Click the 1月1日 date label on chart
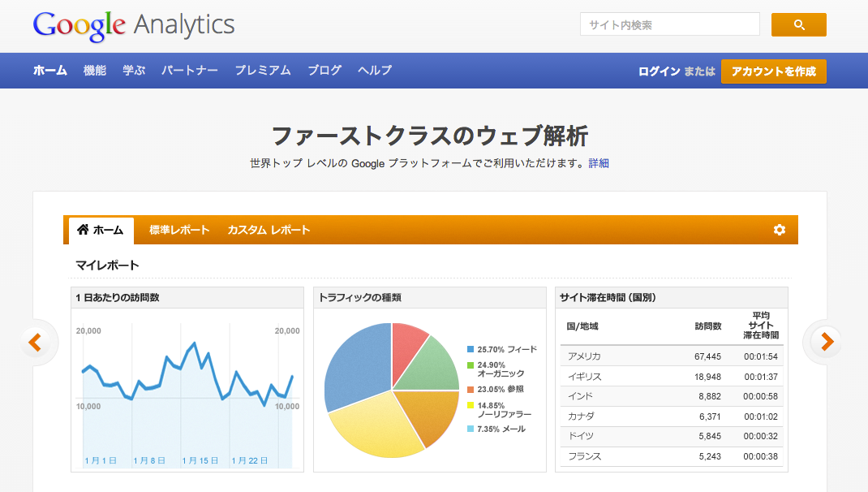Screen dimensions: 868x492 (x=101, y=460)
